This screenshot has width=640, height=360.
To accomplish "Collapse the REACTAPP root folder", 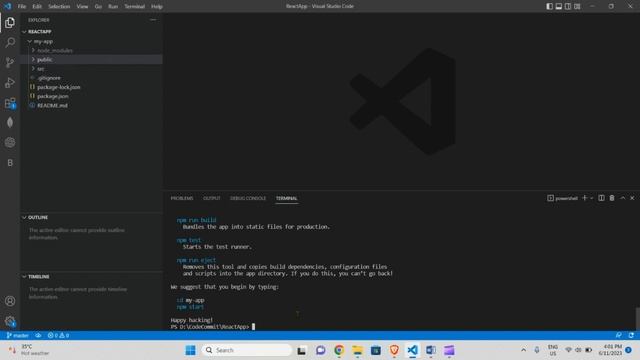I will [x=92, y=31].
